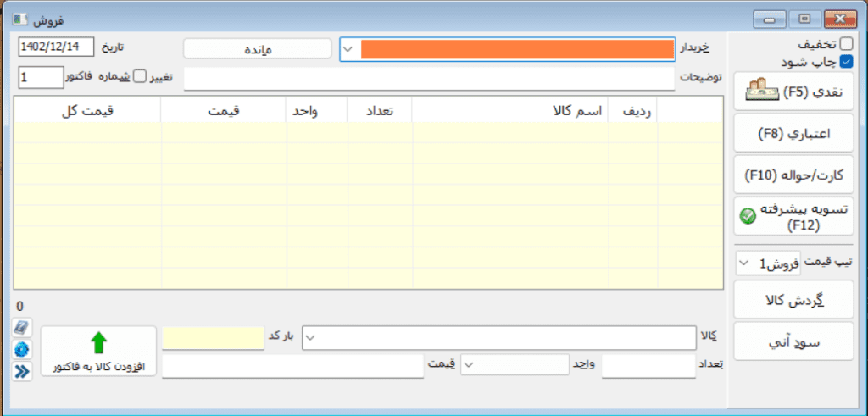Minimize the فروش window
Screen dimensions: 868x416
[768, 20]
